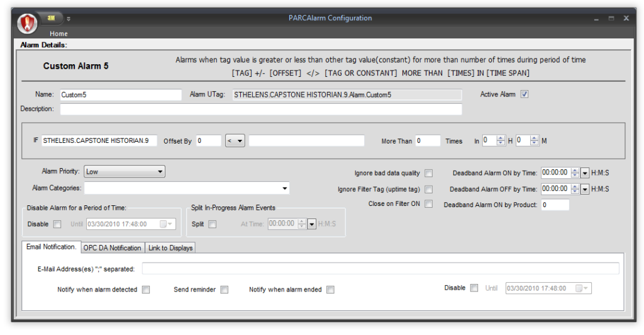Image resolution: width=644 pixels, height=335 pixels.
Task: Check the email notification Disable checkbox
Action: (x=474, y=288)
